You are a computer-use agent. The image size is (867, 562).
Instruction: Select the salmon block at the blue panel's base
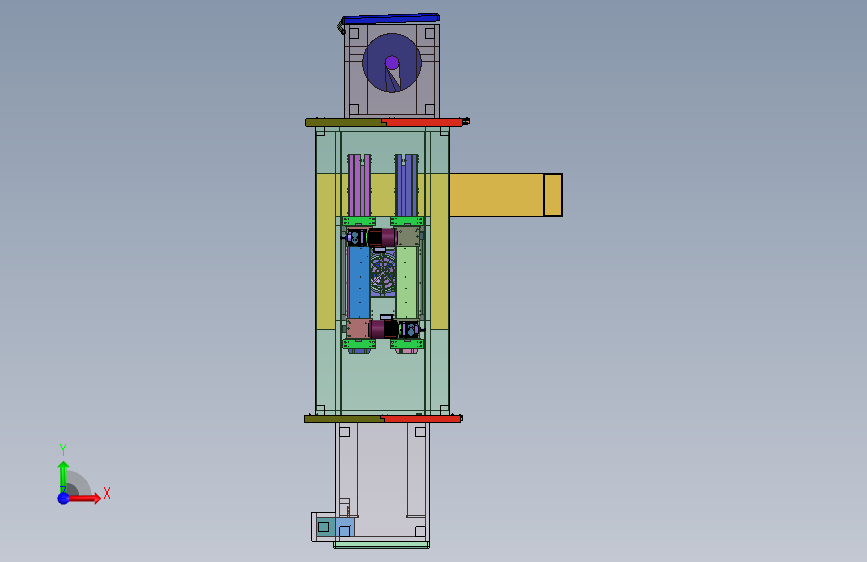pyautogui.click(x=358, y=329)
